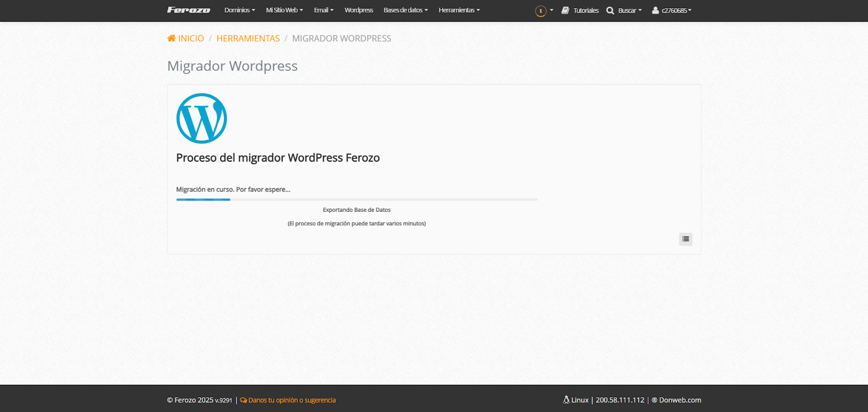Expand the Dominios dropdown menu
The image size is (868, 412).
point(239,10)
